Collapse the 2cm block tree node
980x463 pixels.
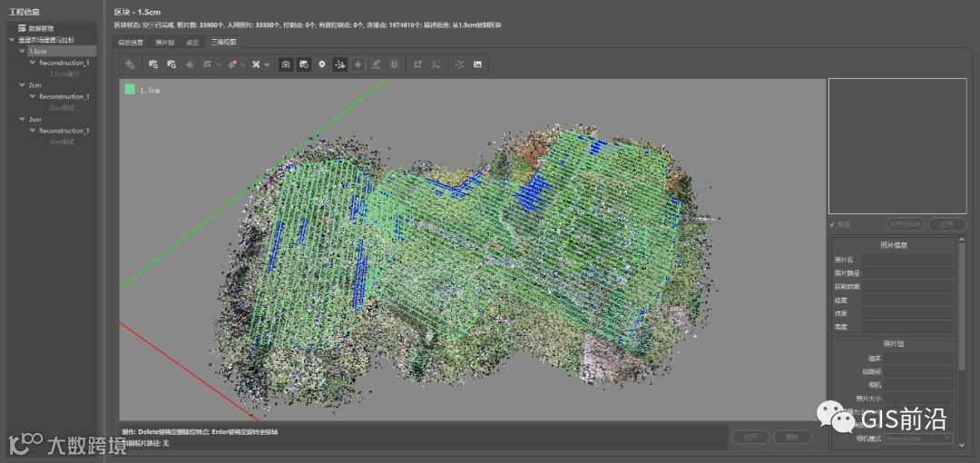coord(22,85)
